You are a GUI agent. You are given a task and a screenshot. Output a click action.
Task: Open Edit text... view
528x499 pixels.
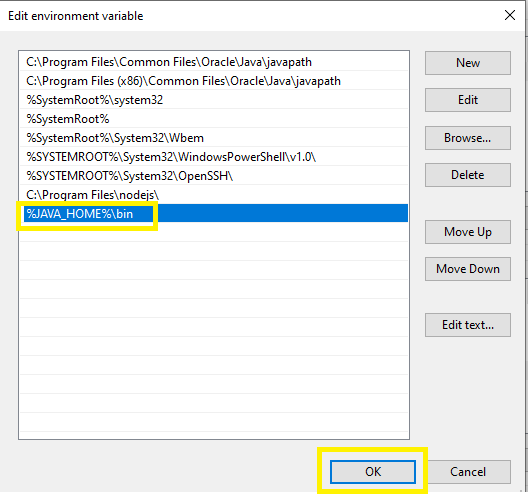tap(468, 325)
